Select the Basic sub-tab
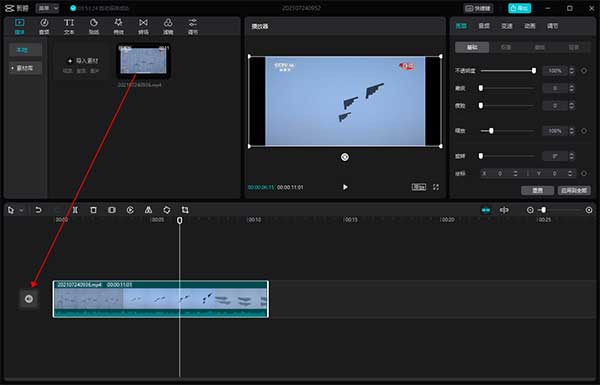 click(472, 47)
